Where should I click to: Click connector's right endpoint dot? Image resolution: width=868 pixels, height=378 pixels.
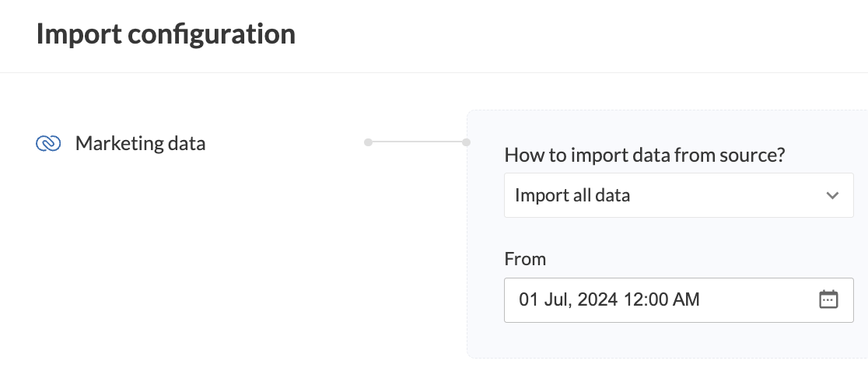(x=466, y=142)
